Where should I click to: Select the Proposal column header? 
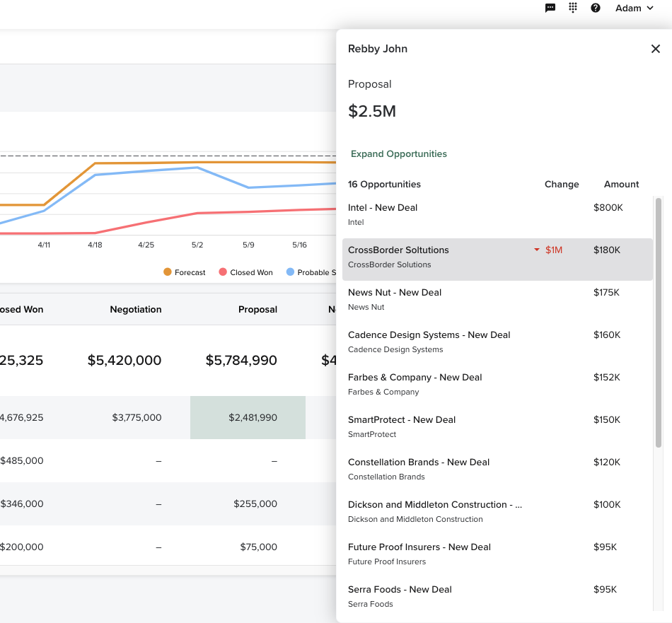click(x=257, y=309)
